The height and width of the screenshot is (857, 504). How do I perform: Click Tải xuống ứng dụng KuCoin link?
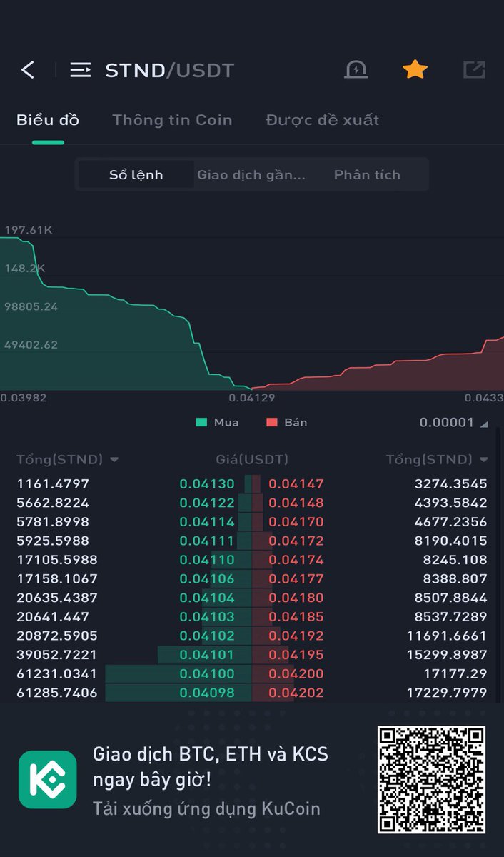pos(206,808)
